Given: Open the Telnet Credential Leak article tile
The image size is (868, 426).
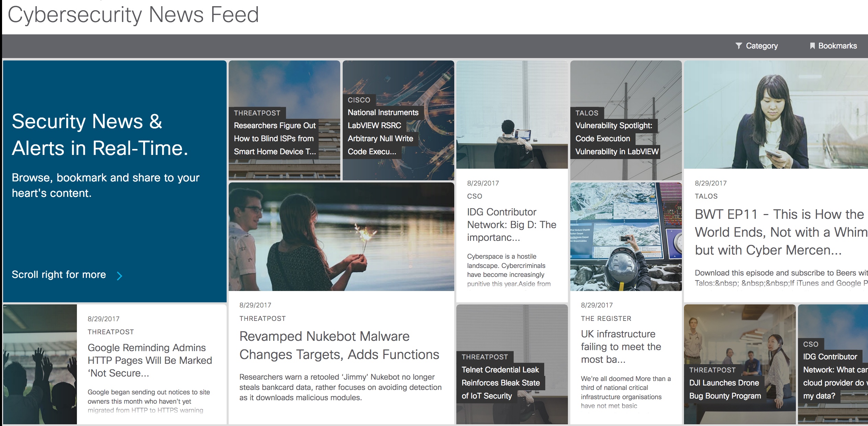Looking at the screenshot, I should [x=500, y=382].
